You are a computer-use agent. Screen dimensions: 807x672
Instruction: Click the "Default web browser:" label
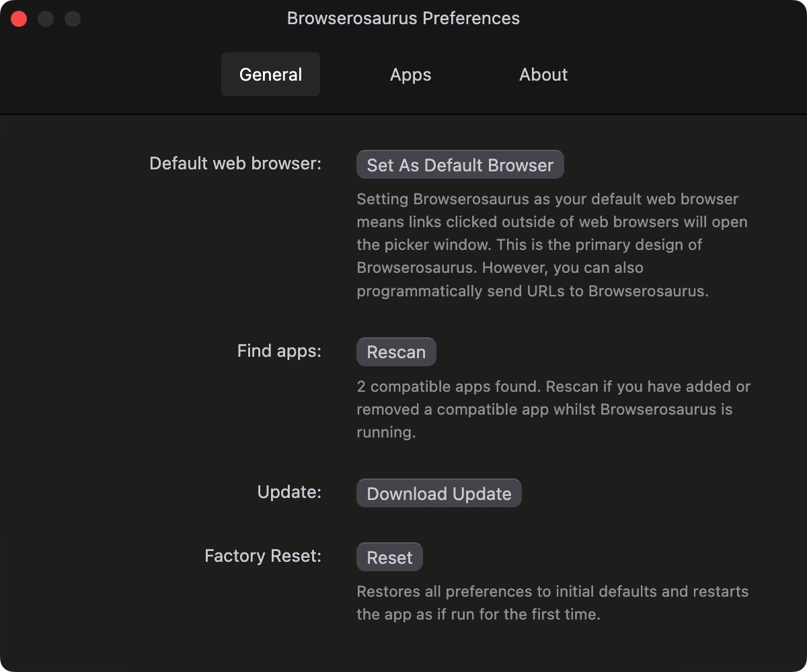pos(235,163)
